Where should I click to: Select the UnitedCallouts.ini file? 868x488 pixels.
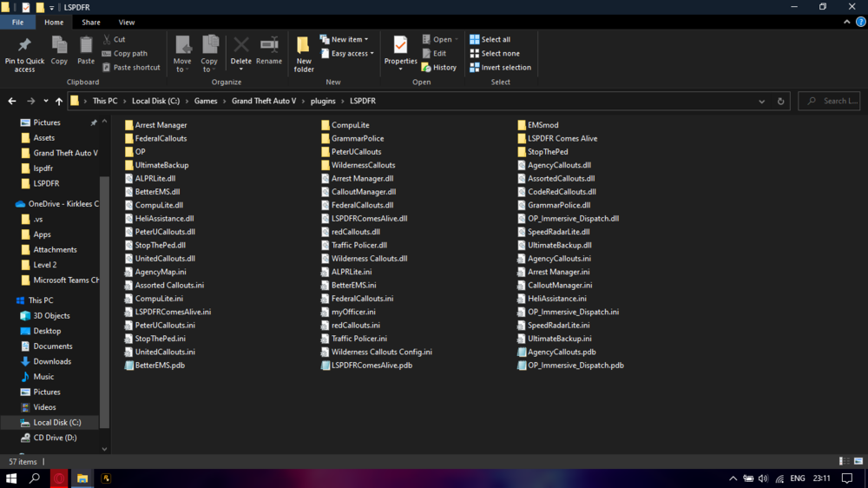click(x=160, y=352)
